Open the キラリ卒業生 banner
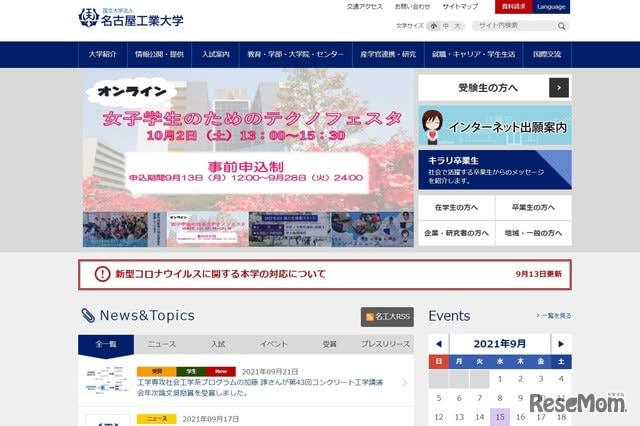This screenshot has width=640, height=426. 495,170
